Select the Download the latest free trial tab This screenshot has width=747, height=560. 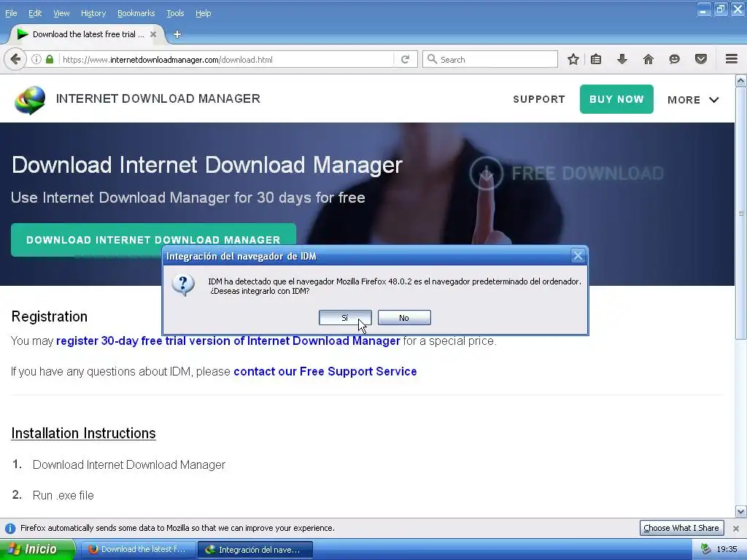pos(88,34)
